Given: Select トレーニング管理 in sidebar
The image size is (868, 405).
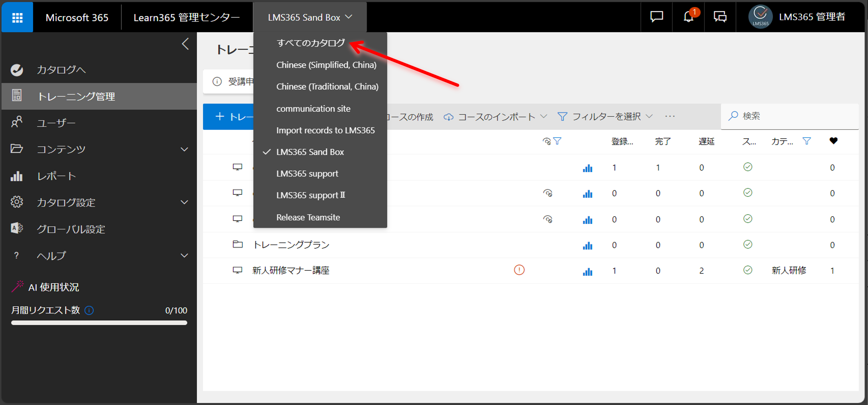Looking at the screenshot, I should click(99, 96).
